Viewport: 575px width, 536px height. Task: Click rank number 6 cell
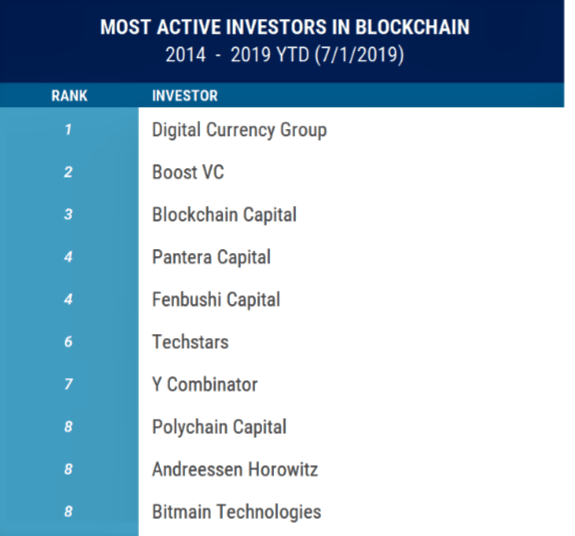(x=68, y=342)
